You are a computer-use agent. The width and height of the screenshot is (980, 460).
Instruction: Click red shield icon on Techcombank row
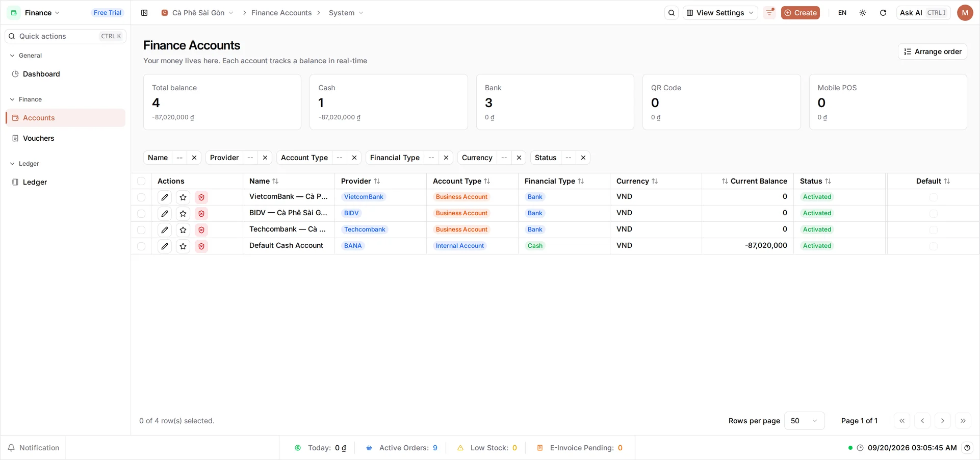pyautogui.click(x=201, y=230)
